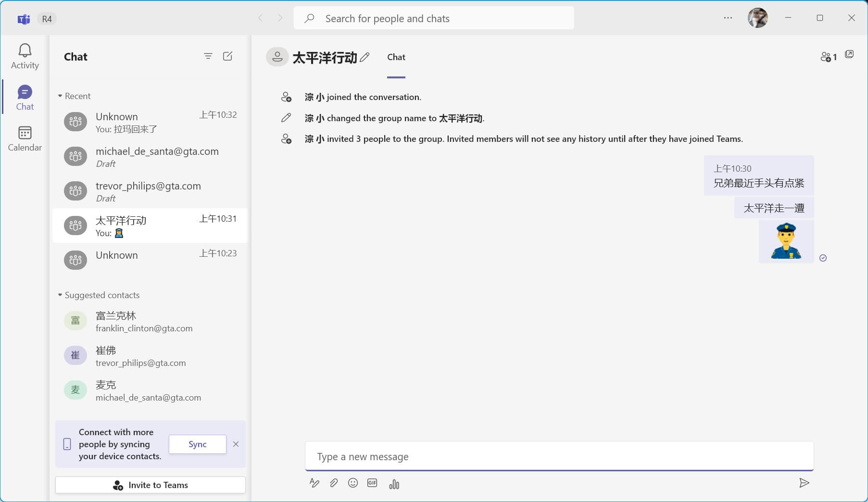Open the Calendar view
Image resolution: width=868 pixels, height=502 pixels.
(x=24, y=138)
